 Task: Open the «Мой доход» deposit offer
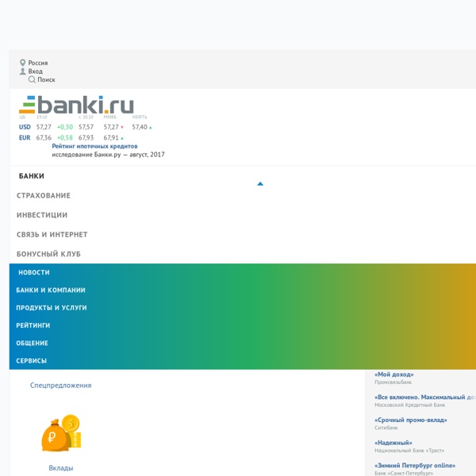[x=394, y=374]
